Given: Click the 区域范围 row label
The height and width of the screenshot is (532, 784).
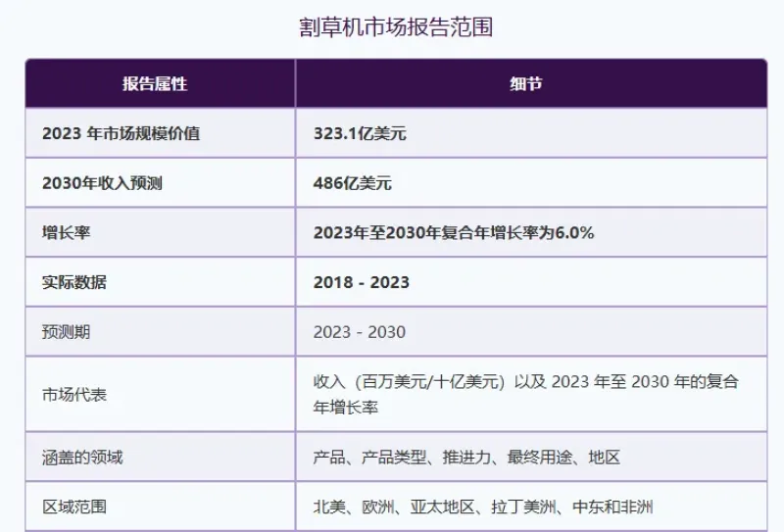Looking at the screenshot, I should click(x=74, y=508).
